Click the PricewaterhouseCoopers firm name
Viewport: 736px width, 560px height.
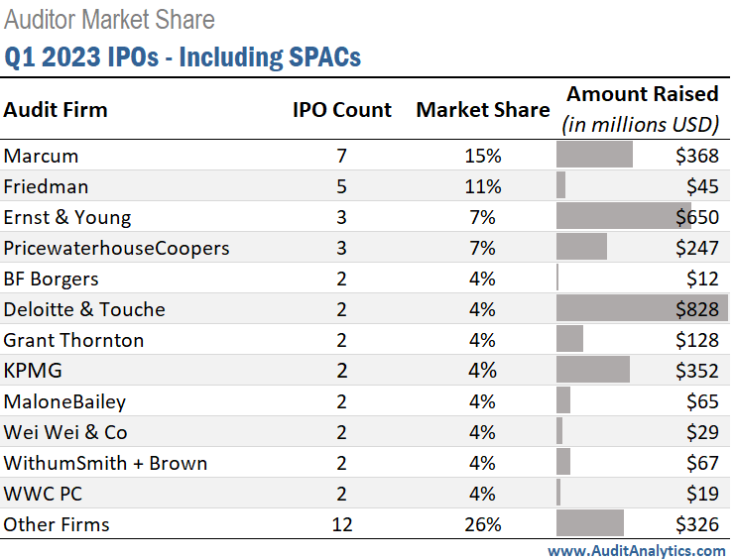coord(116,248)
